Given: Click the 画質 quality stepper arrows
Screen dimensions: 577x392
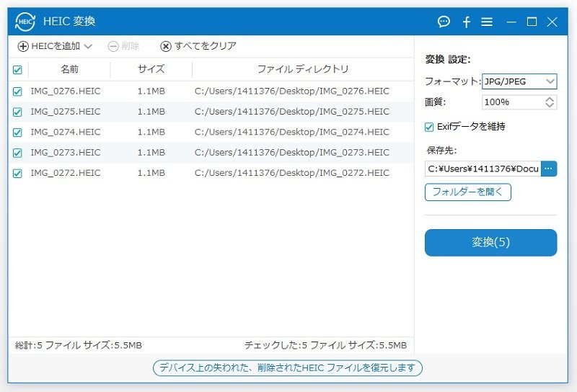Looking at the screenshot, I should click(x=550, y=102).
